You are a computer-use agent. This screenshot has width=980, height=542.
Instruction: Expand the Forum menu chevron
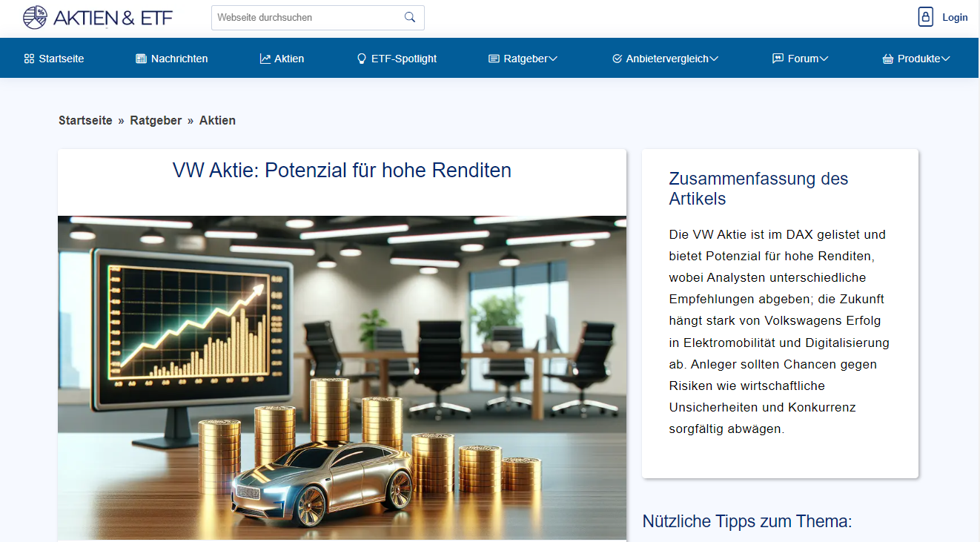(824, 58)
